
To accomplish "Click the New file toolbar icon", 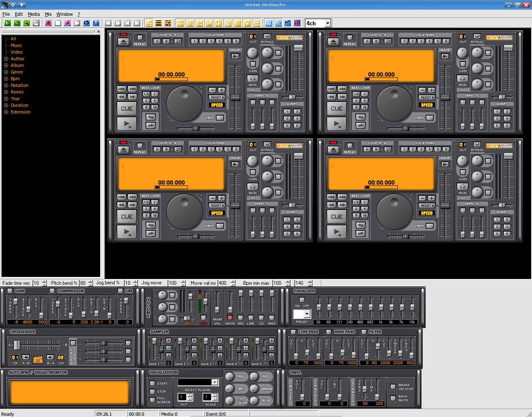I will coord(7,23).
